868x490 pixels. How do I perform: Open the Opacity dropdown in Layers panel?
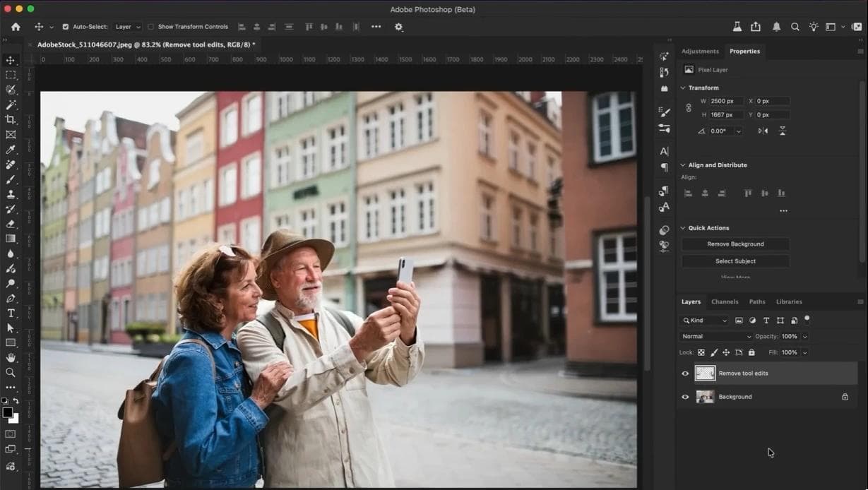804,336
